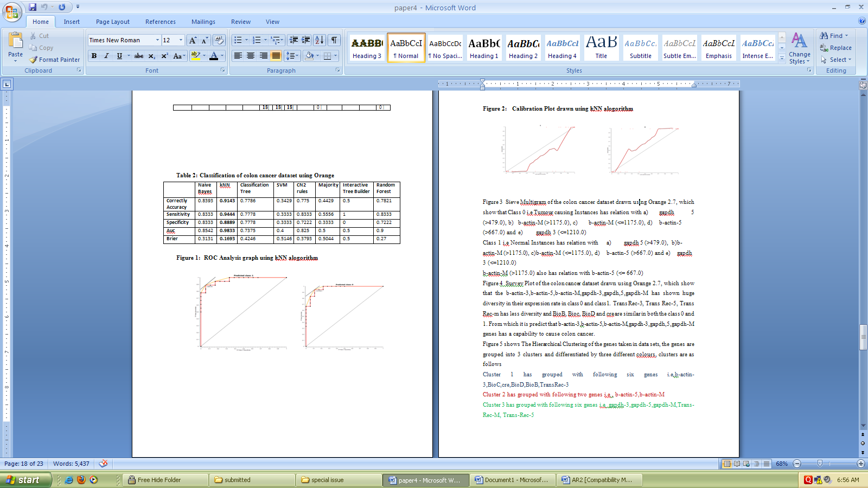Switch to Document1 in the taskbar
The image size is (868, 488).
pyautogui.click(x=512, y=480)
